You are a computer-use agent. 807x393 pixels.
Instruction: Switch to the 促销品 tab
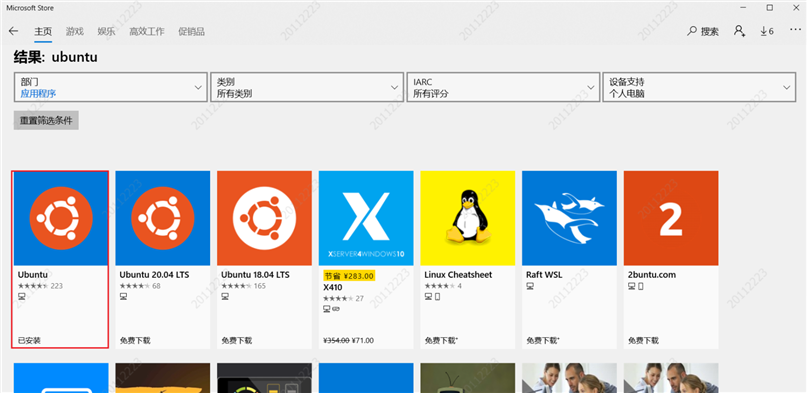coord(191,31)
